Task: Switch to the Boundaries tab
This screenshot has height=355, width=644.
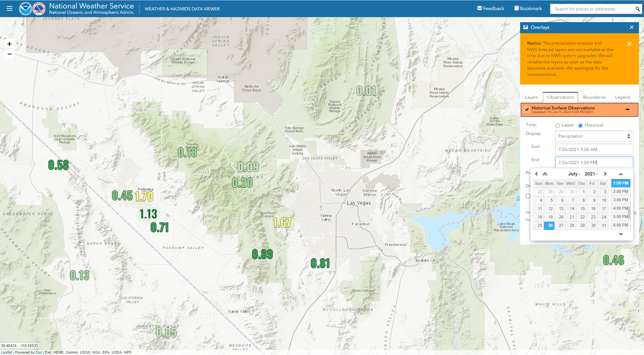Action: tap(594, 97)
